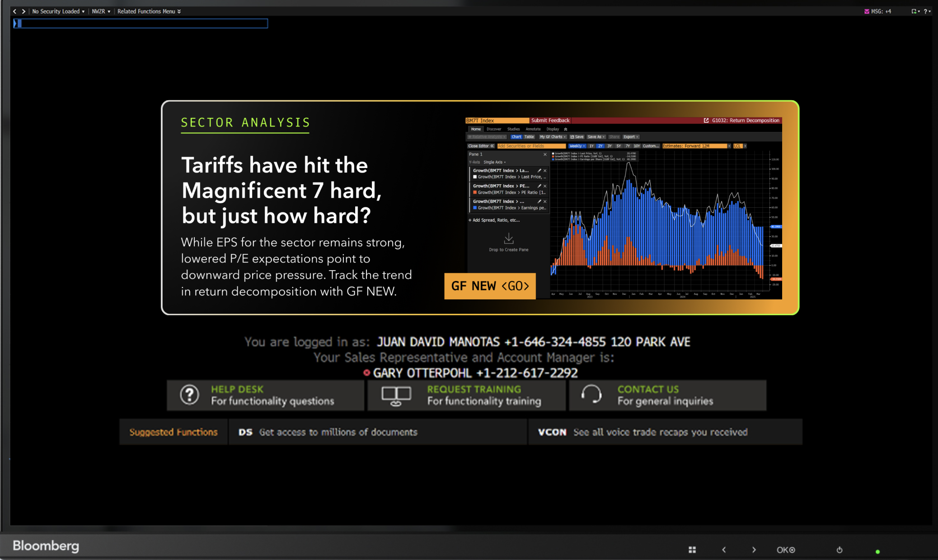Open DS for access to documents

(x=378, y=432)
